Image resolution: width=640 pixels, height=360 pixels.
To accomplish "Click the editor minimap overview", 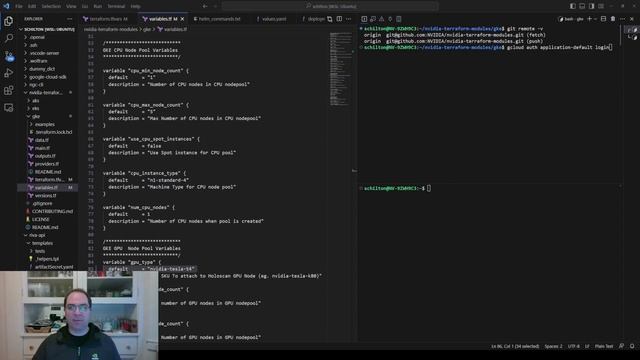I will 341,69.
